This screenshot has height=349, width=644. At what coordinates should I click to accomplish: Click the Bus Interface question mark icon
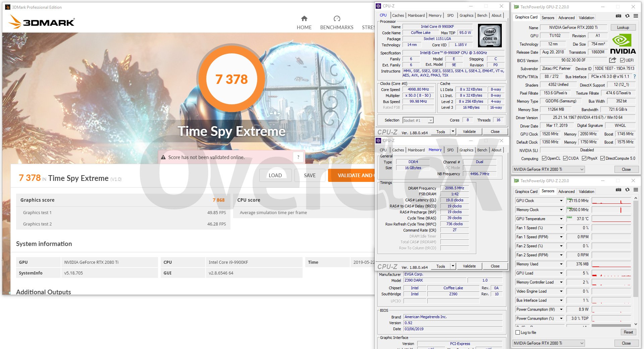pyautogui.click(x=634, y=77)
